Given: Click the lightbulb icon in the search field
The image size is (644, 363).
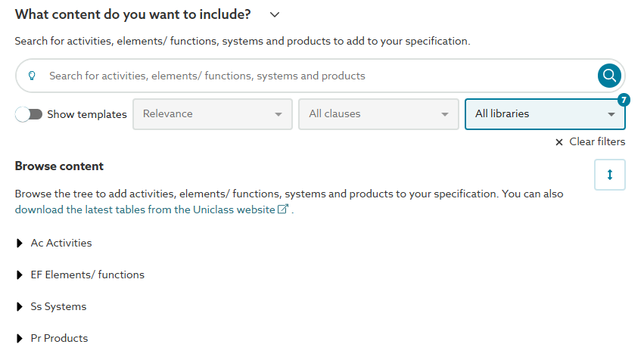Looking at the screenshot, I should coord(32,76).
